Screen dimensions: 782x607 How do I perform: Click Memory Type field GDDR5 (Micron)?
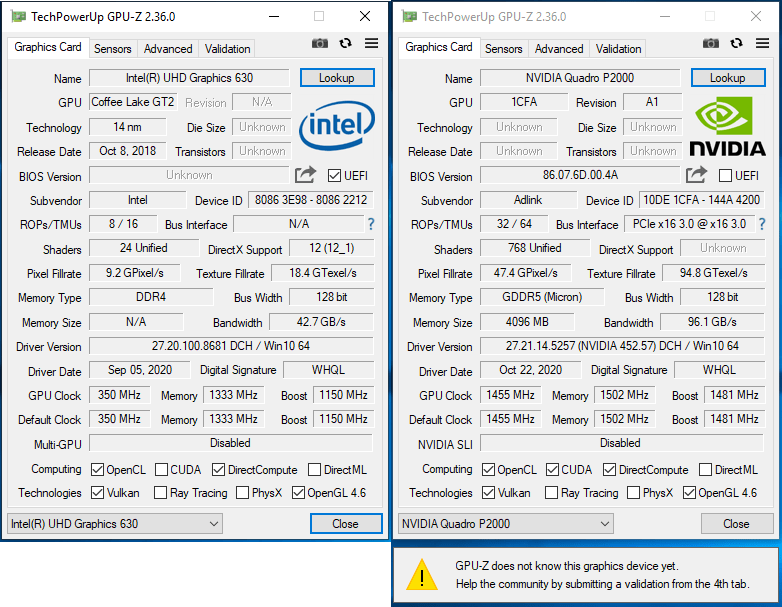pos(542,297)
